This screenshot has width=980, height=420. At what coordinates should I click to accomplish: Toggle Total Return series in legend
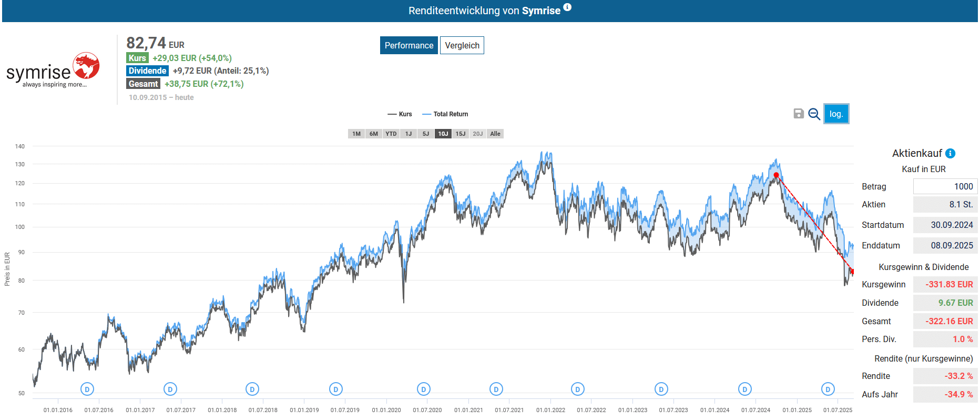(x=445, y=114)
